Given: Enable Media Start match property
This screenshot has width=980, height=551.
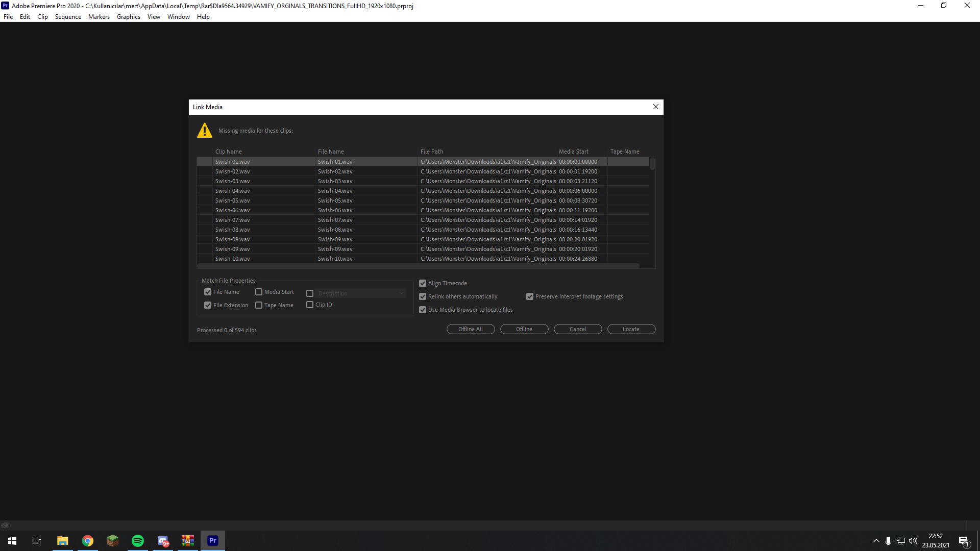Looking at the screenshot, I should (x=259, y=292).
